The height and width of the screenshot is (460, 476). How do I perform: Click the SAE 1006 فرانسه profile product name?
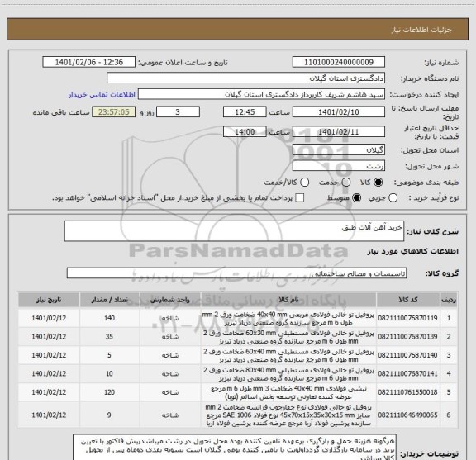(288, 415)
